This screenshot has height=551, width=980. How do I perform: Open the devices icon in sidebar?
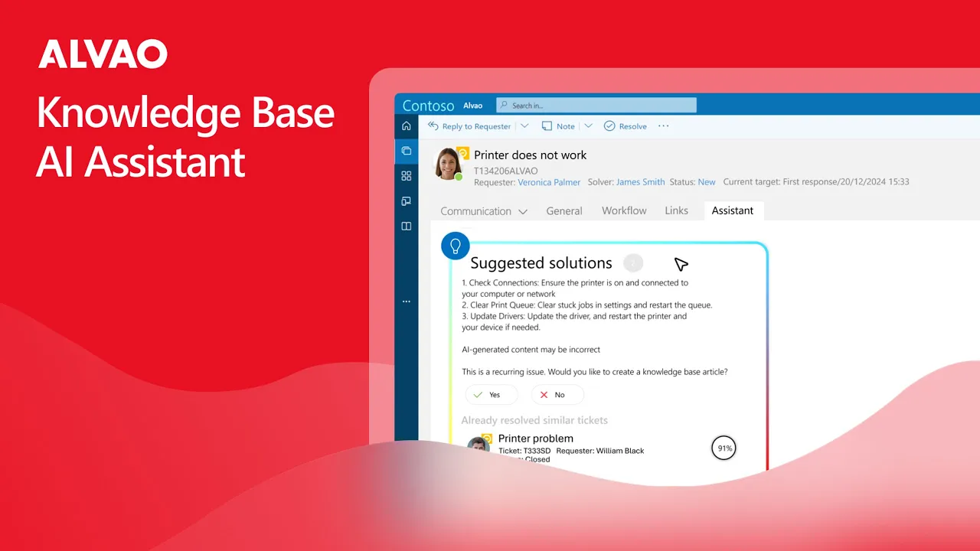(407, 201)
